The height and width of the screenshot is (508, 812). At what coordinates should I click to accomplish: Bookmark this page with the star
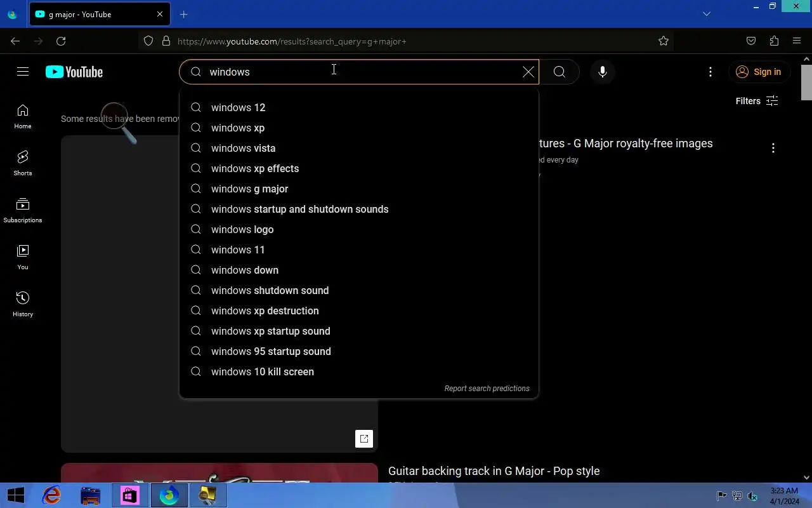coord(663,41)
